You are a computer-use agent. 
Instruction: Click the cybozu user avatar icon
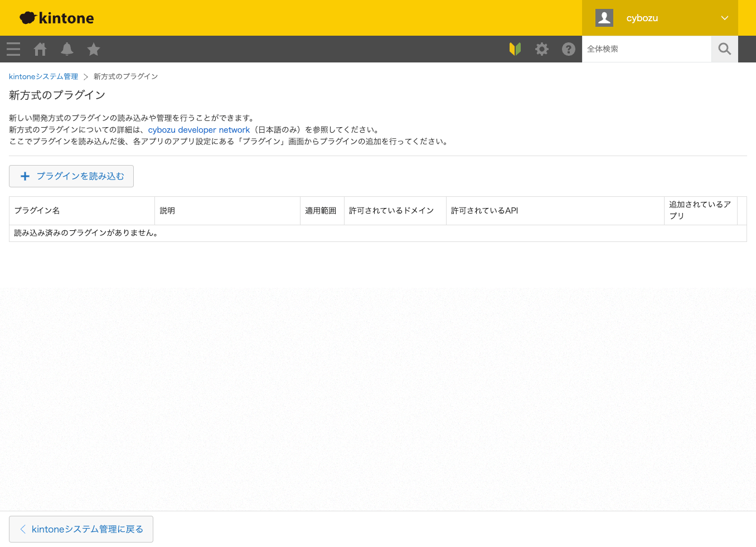coord(604,18)
